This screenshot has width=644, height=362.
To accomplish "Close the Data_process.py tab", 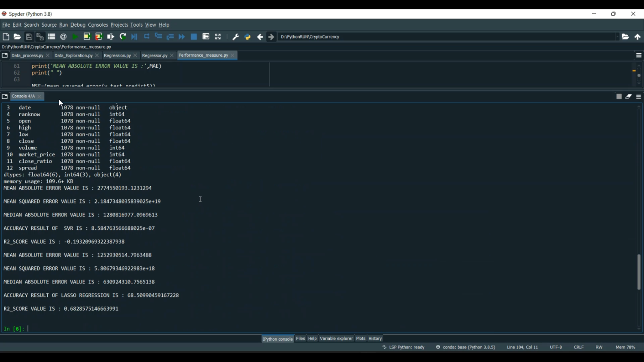I will [x=48, y=56].
